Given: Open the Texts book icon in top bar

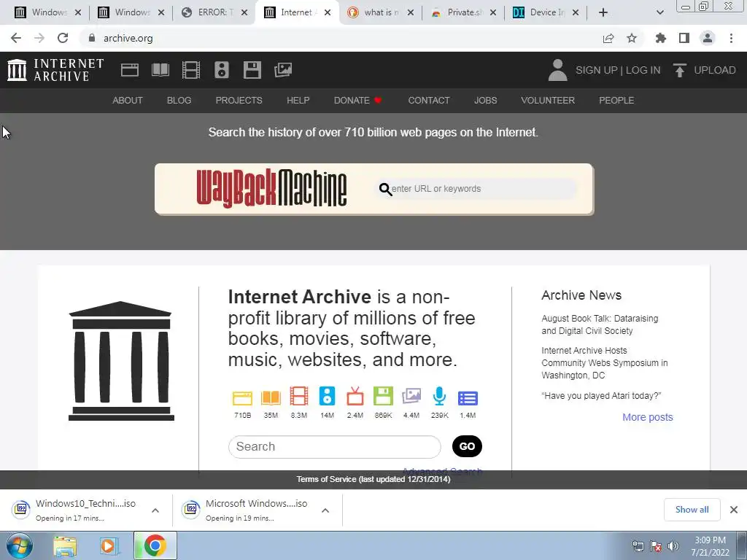Looking at the screenshot, I should [160, 70].
